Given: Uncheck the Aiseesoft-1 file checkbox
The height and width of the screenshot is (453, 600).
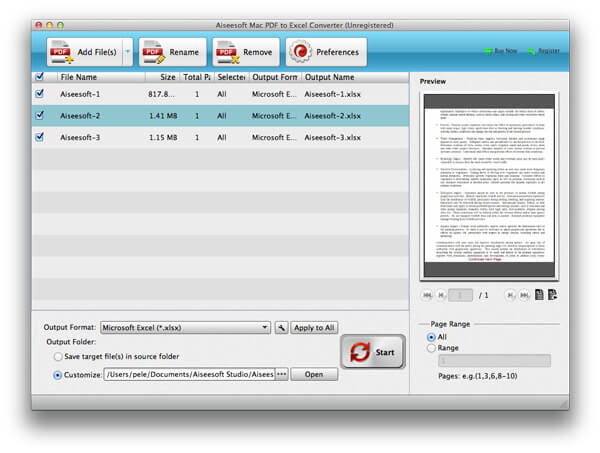Looking at the screenshot, I should 39,94.
